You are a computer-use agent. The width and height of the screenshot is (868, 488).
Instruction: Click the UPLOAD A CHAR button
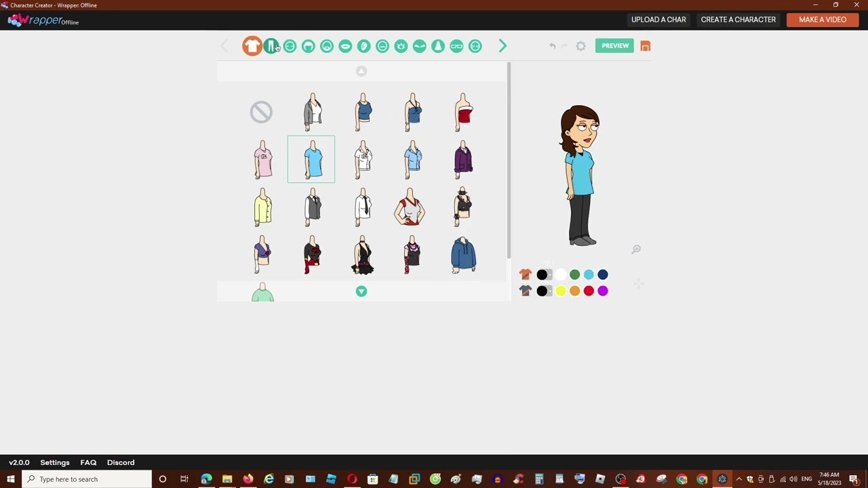658,20
